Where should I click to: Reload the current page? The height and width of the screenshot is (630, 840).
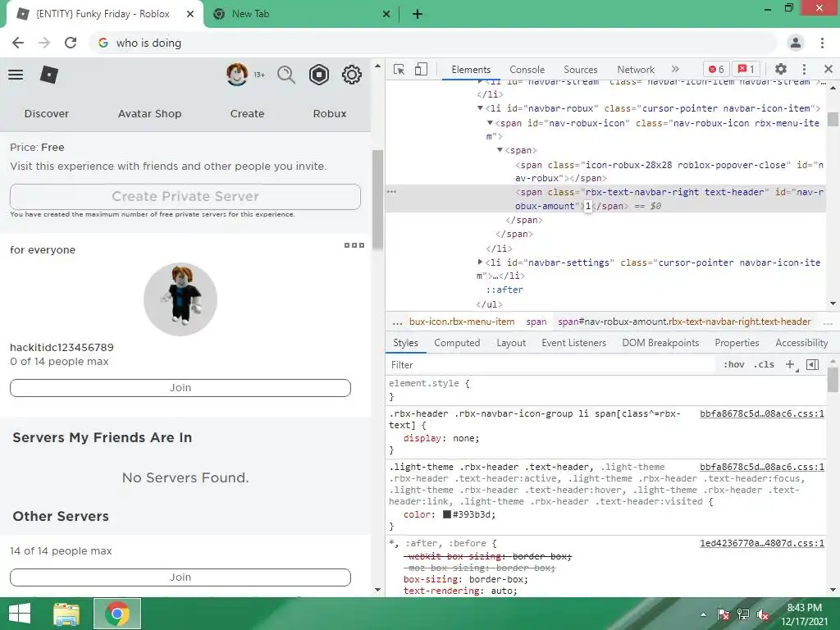(x=71, y=43)
